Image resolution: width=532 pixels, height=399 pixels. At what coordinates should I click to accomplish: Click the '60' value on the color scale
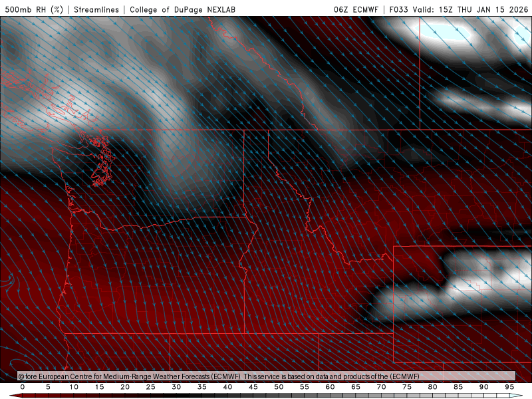tap(330, 387)
